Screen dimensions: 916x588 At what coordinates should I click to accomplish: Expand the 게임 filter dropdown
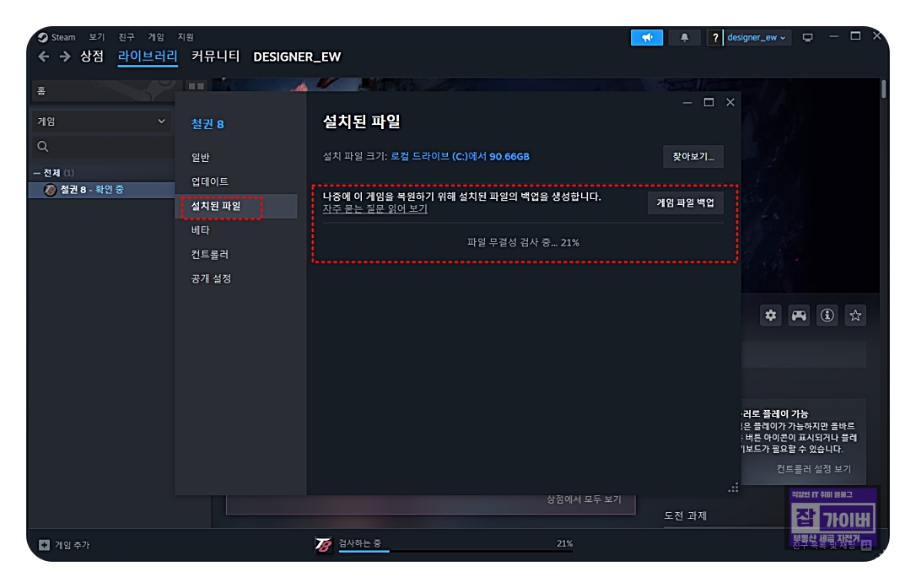[102, 121]
